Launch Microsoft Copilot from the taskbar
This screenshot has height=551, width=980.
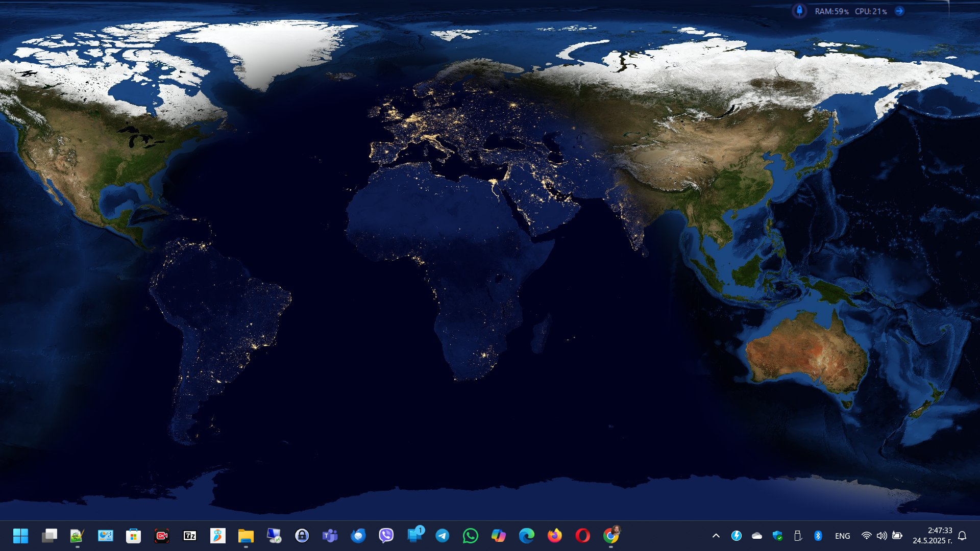(x=498, y=536)
